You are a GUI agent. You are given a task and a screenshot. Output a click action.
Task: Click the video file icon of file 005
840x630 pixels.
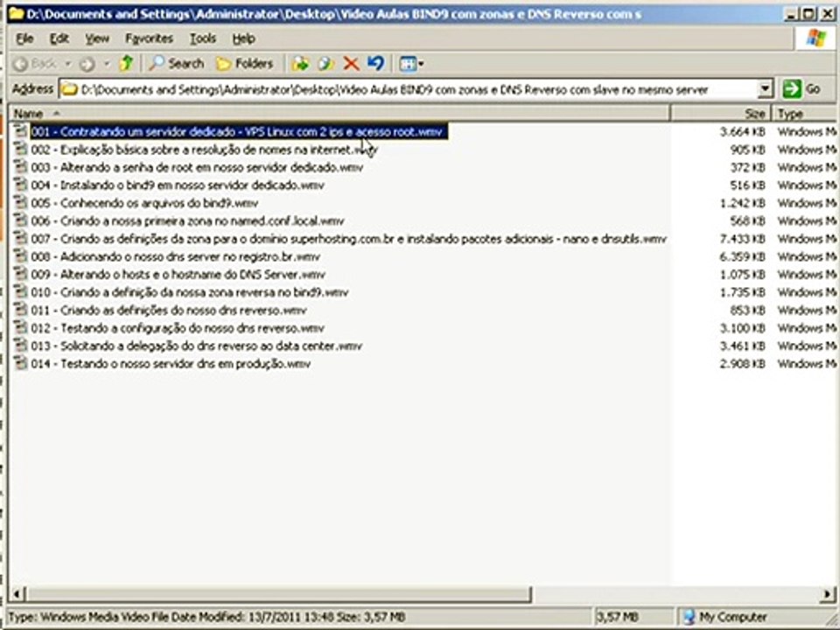click(20, 202)
